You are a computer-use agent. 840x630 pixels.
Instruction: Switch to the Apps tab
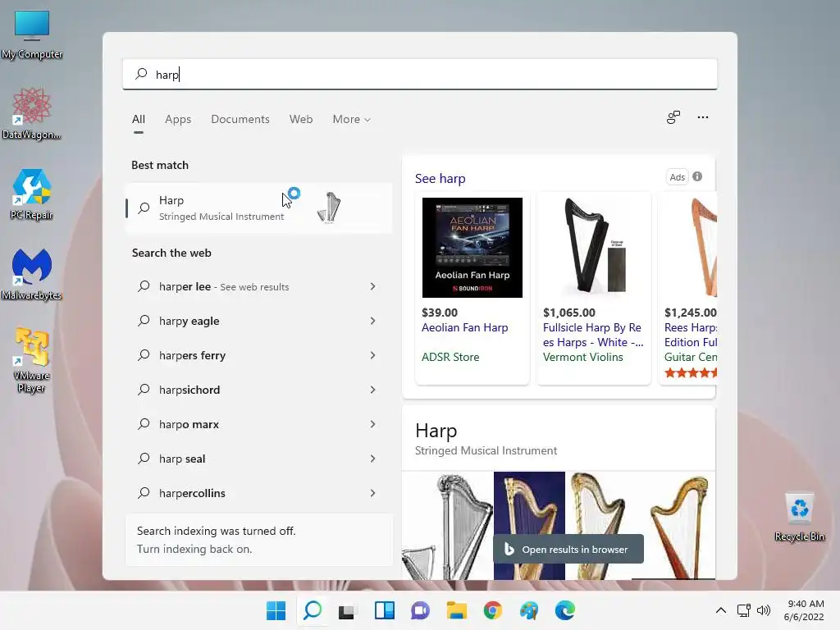click(178, 119)
